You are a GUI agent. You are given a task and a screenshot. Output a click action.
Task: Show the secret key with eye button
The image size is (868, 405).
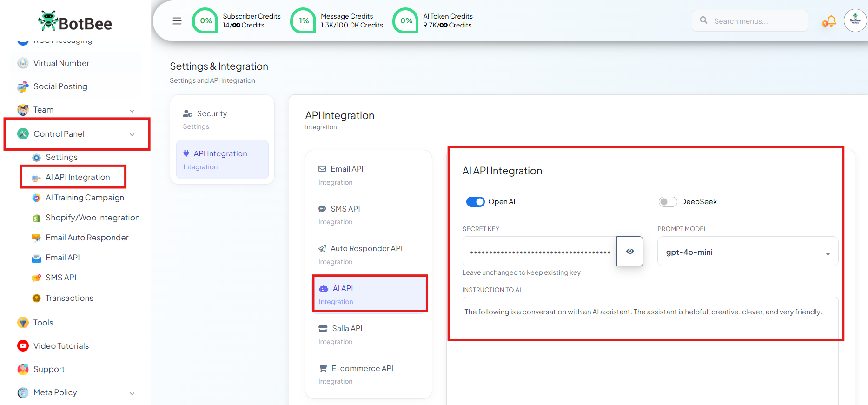[x=630, y=252]
